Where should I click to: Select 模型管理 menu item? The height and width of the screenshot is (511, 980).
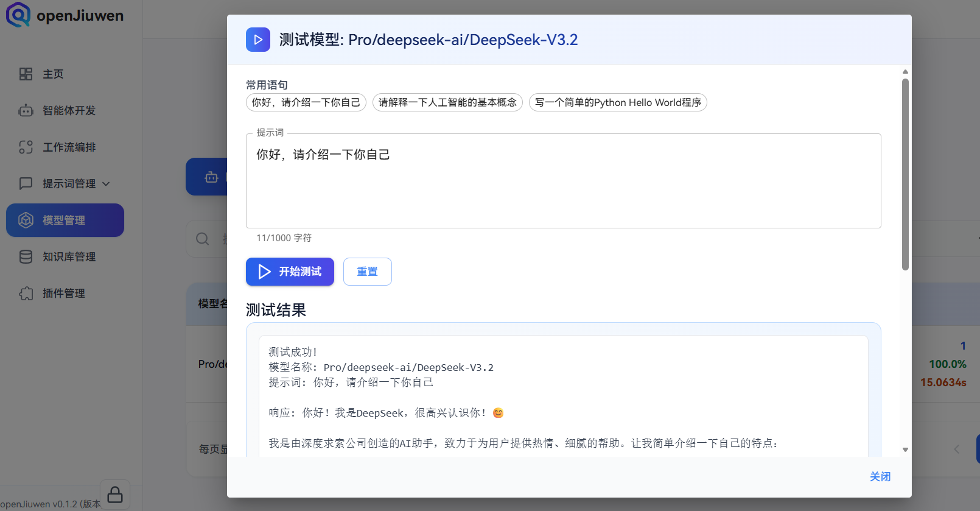[65, 220]
